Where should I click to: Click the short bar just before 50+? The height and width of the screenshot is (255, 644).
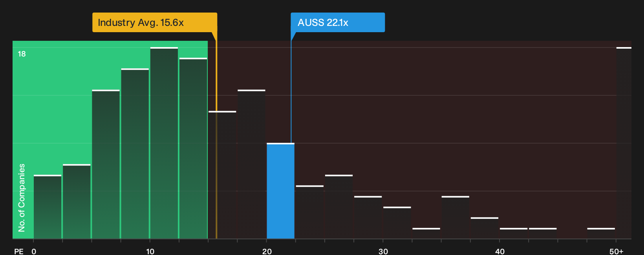pos(601,233)
